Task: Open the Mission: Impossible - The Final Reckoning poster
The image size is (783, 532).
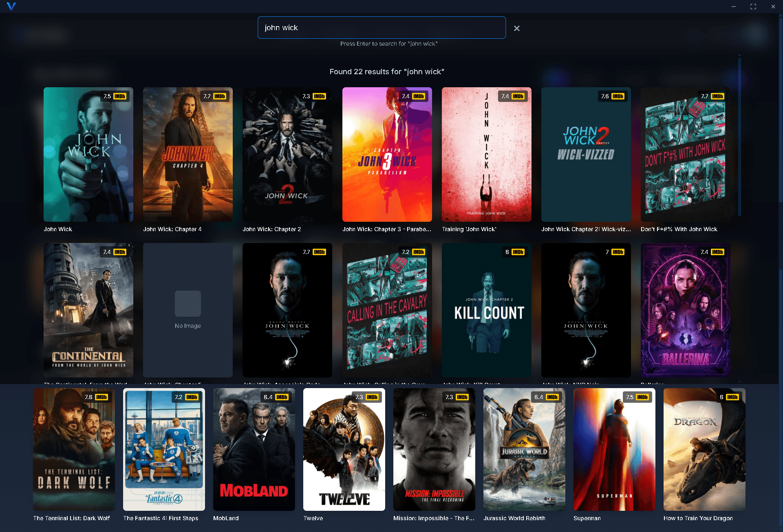Action: [434, 450]
